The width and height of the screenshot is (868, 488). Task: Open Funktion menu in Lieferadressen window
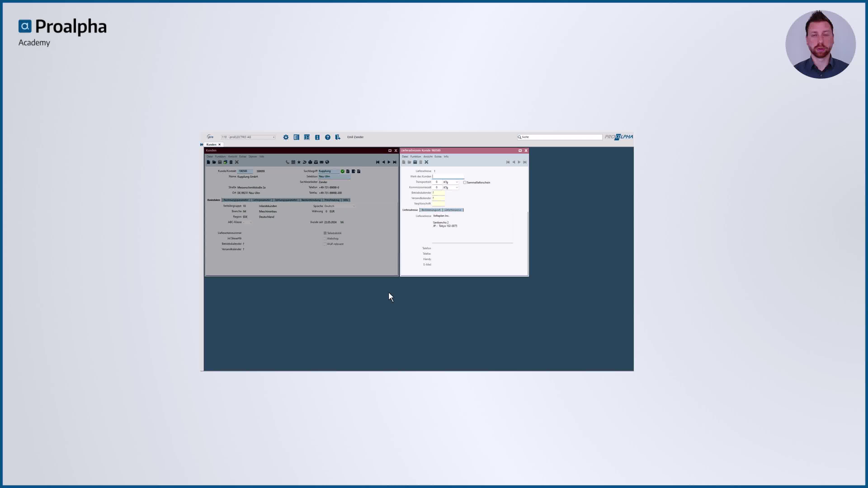(415, 156)
